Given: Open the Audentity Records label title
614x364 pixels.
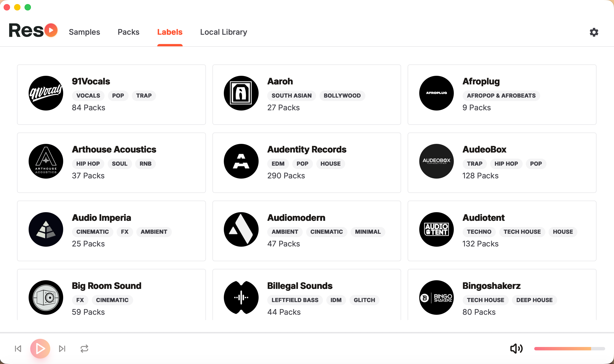Looking at the screenshot, I should click(307, 149).
